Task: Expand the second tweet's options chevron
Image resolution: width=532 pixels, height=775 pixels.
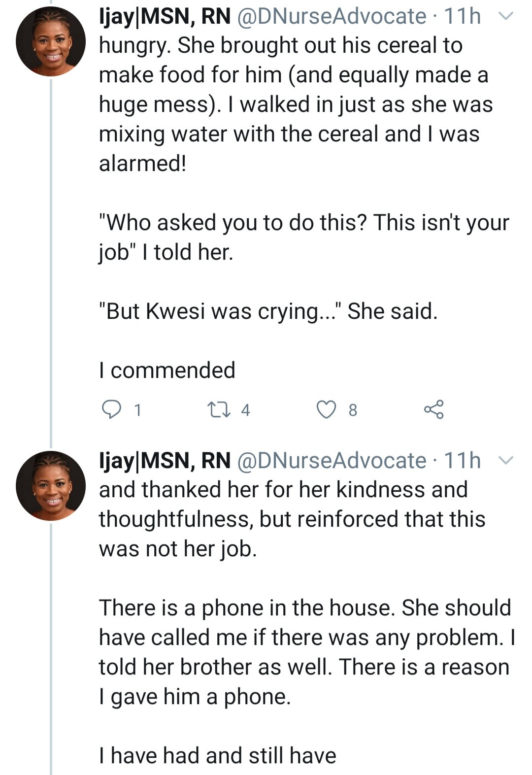Action: click(506, 461)
